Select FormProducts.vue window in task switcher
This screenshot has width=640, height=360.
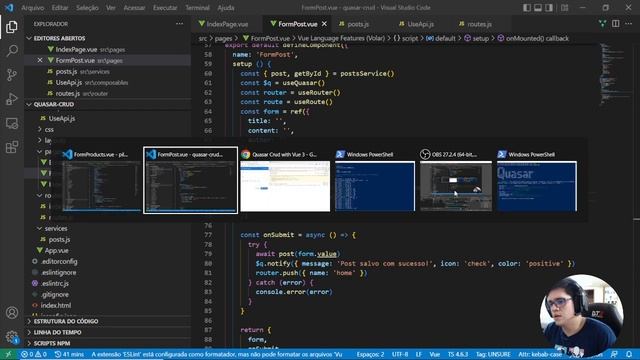[101, 180]
